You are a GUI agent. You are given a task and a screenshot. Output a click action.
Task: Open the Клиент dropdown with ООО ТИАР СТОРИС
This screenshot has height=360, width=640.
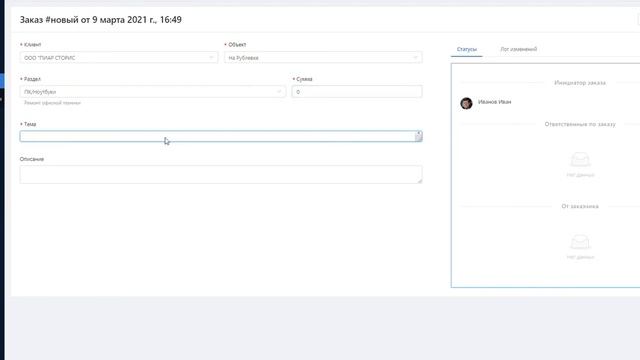[x=118, y=58]
